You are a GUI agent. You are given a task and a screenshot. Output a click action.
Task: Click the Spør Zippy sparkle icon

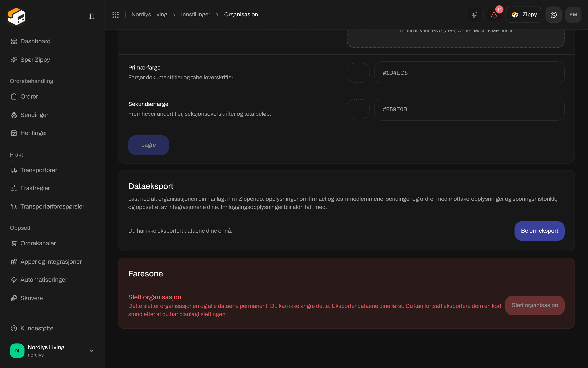click(14, 60)
